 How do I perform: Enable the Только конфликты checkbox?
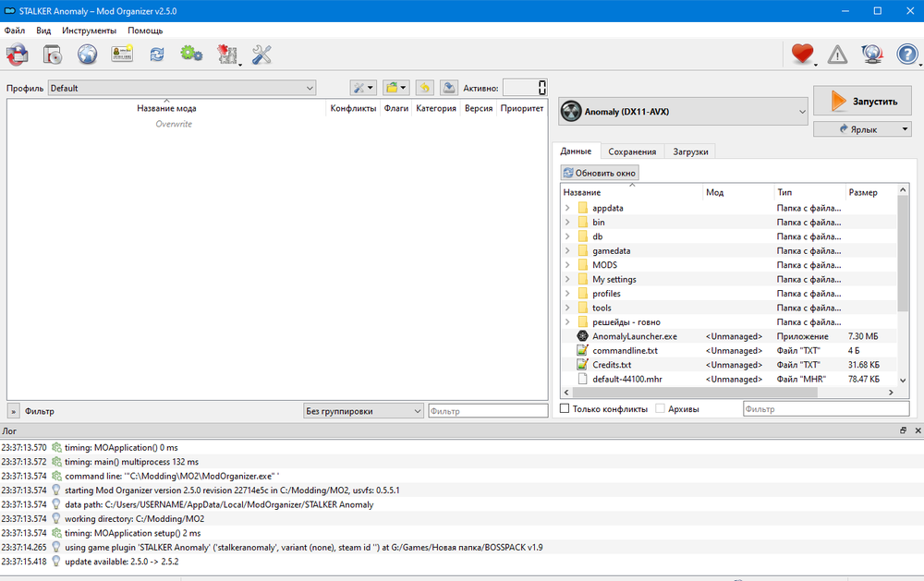(x=565, y=408)
